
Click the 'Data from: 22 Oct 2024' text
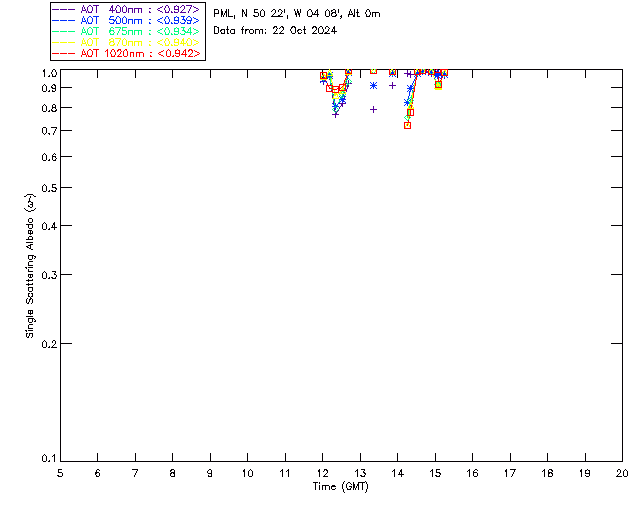tap(275, 31)
